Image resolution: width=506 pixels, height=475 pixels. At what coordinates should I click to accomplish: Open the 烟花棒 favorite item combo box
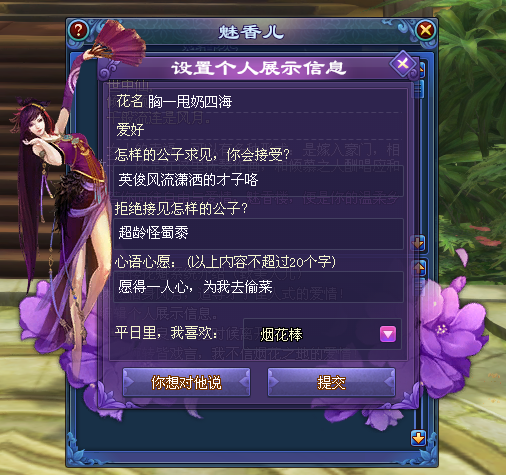[x=322, y=334]
